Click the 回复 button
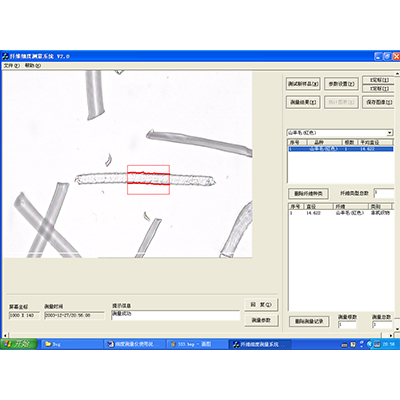Image resolution: width=400 pixels, height=400 pixels. point(261,304)
